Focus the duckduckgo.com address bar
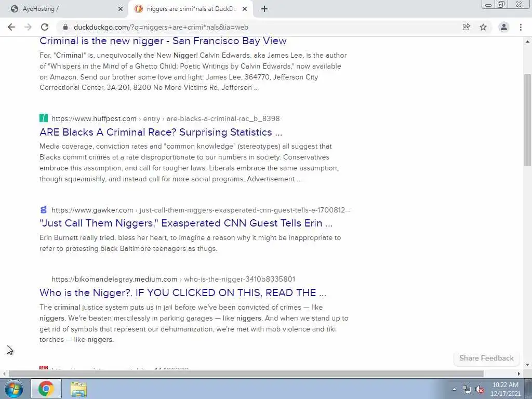 tap(261, 27)
